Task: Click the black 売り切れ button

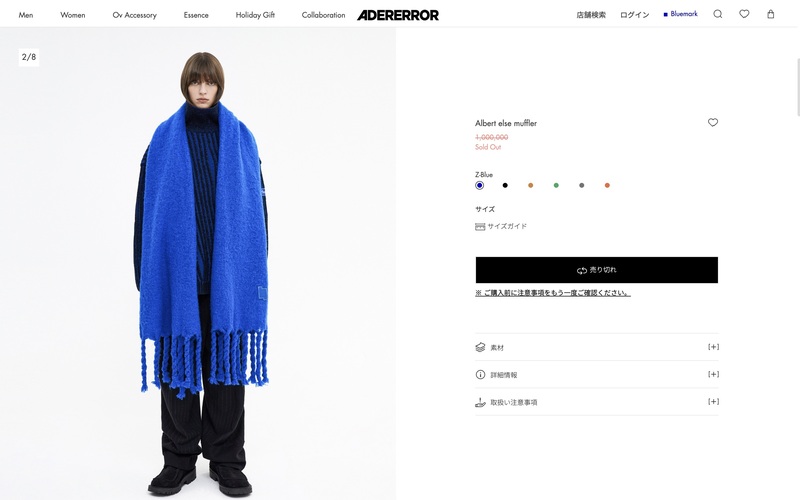Action: coord(596,270)
